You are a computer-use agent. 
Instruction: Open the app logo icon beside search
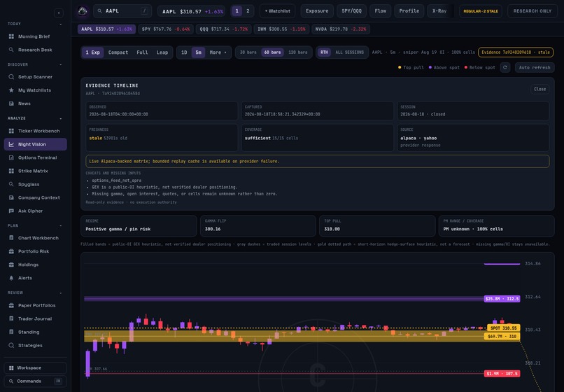(83, 11)
